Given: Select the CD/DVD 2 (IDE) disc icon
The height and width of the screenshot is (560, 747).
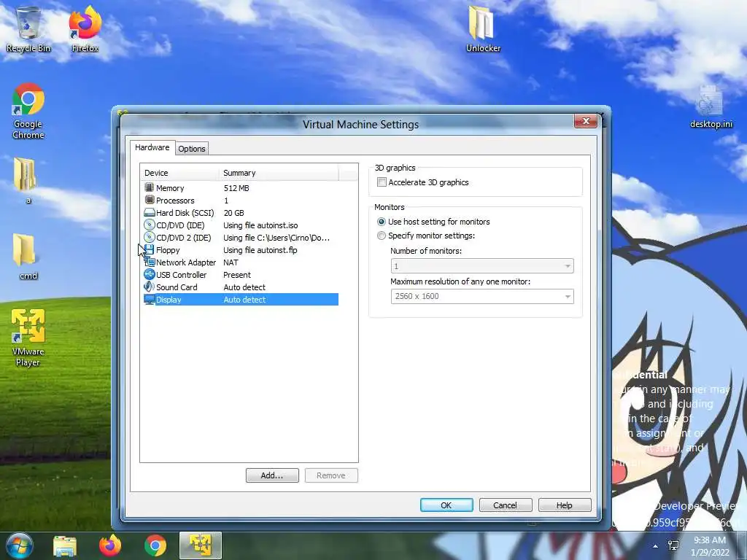Looking at the screenshot, I should coord(149,237).
